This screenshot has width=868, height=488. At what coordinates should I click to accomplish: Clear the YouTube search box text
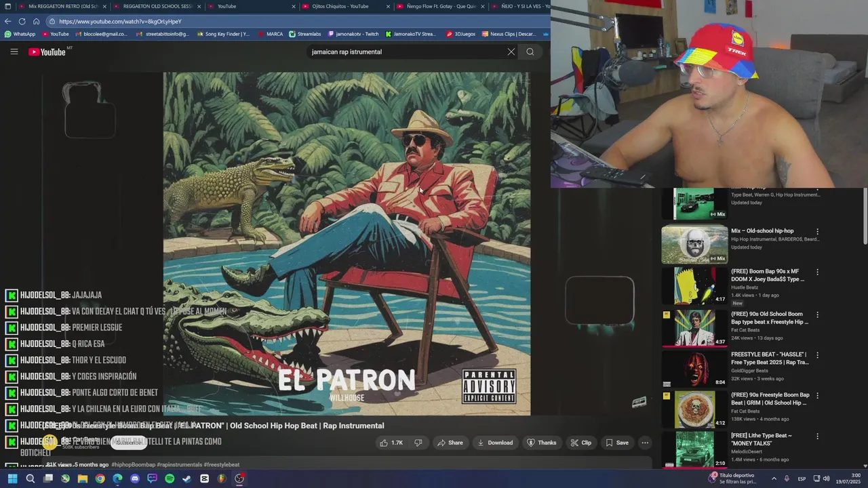pyautogui.click(x=511, y=52)
